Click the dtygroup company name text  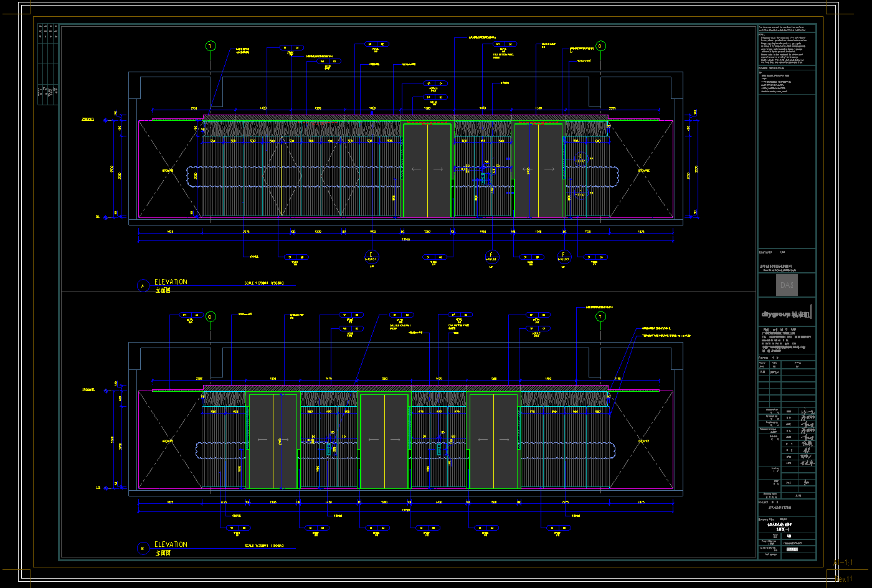click(x=785, y=315)
